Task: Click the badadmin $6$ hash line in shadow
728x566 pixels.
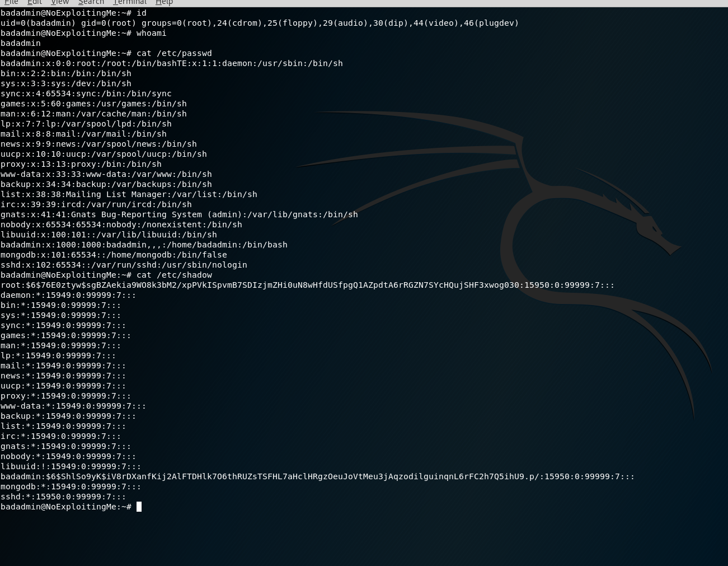Action: click(x=317, y=476)
